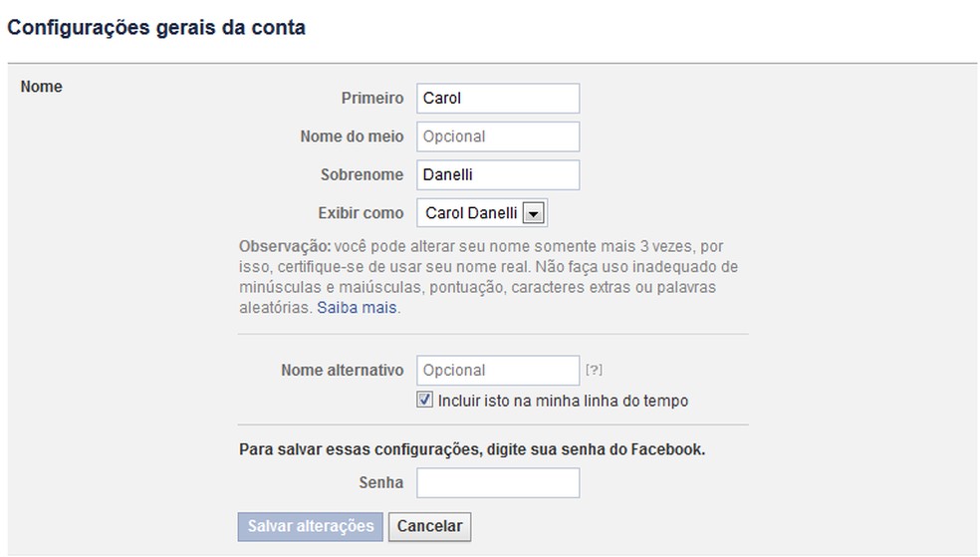Click the Cancelar button
980x557 pixels.
pyautogui.click(x=430, y=526)
